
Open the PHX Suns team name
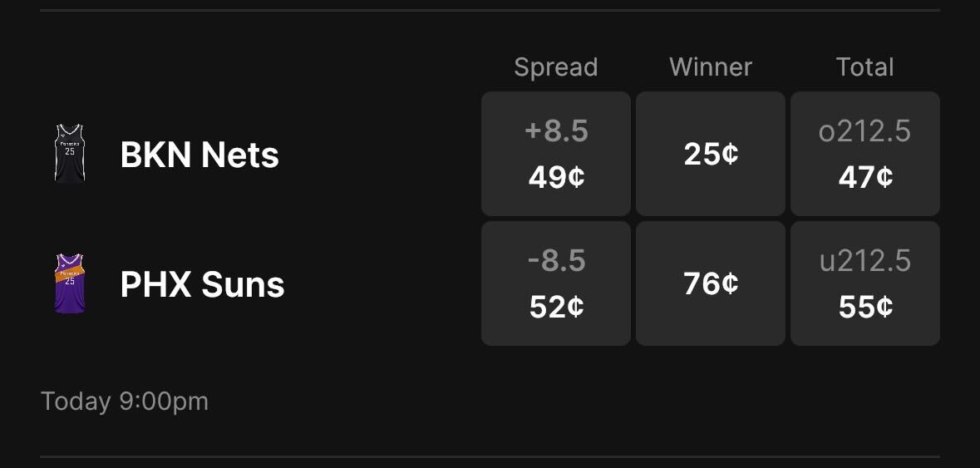tap(202, 284)
